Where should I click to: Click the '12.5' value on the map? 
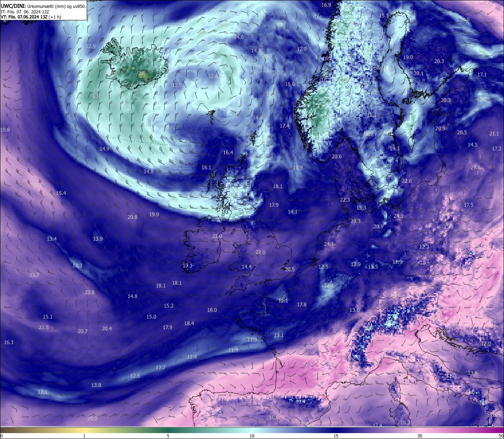coord(323,267)
